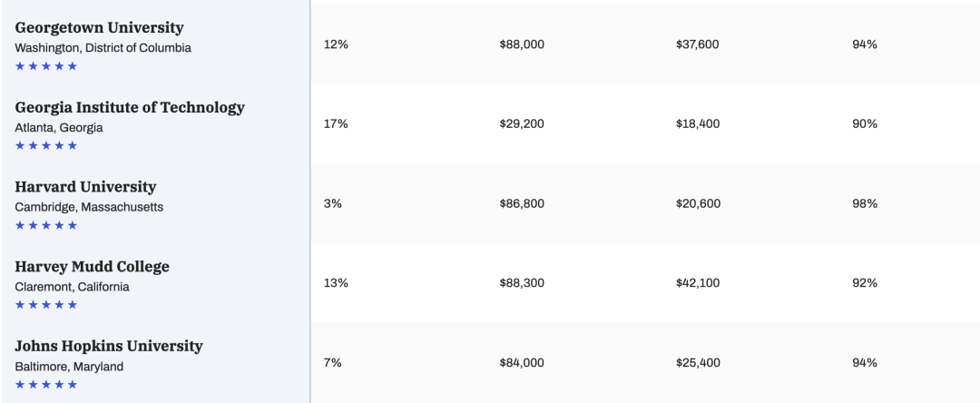The image size is (980, 403).
Task: Open the Georgia Institute of Technology link
Action: 130,107
